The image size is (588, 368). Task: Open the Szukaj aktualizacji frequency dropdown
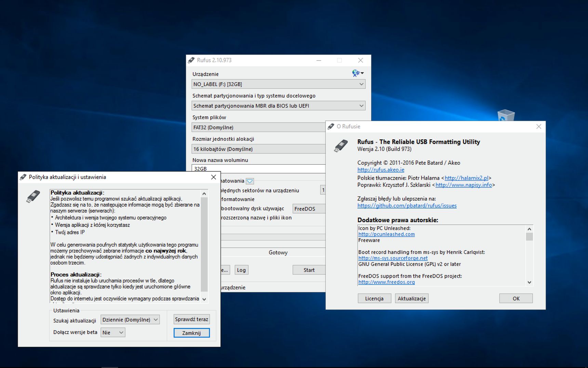coord(130,320)
